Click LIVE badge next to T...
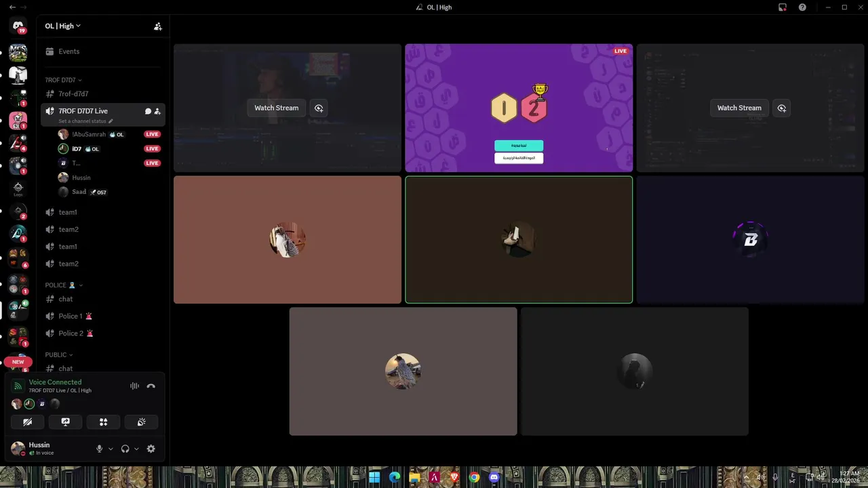 click(x=152, y=163)
